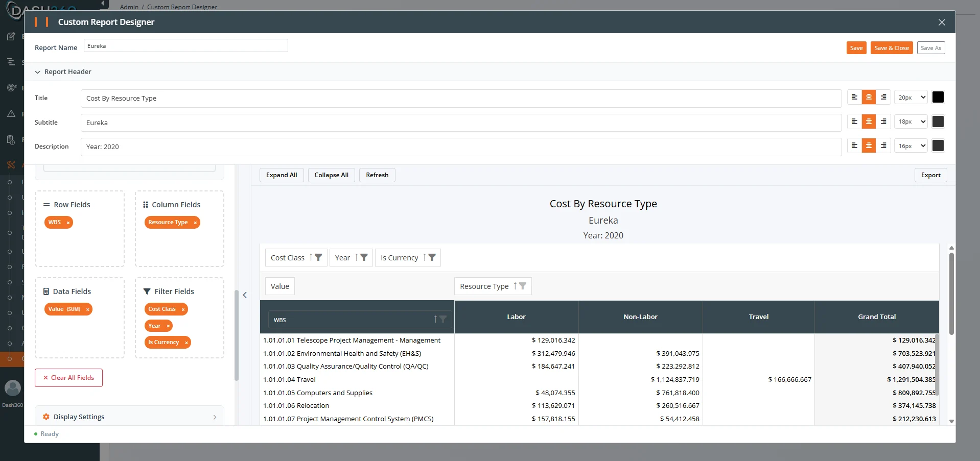The width and height of the screenshot is (980, 461).
Task: Open the Subtitle color swatch
Action: 938,122
